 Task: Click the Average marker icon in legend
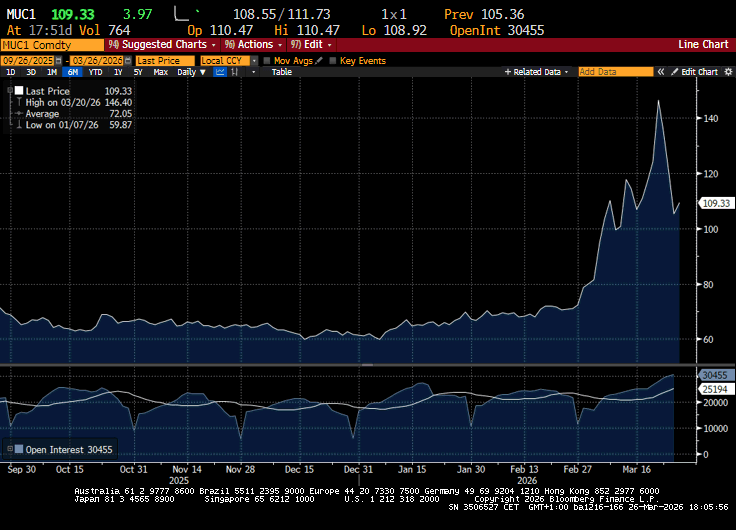coord(18,114)
